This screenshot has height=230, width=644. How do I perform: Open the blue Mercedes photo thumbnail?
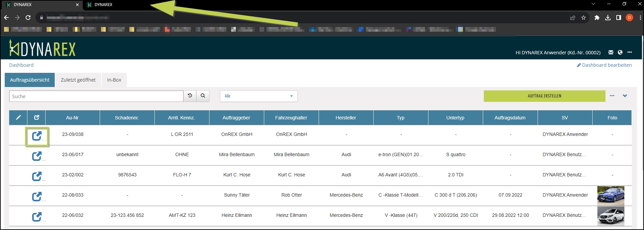coord(611,196)
